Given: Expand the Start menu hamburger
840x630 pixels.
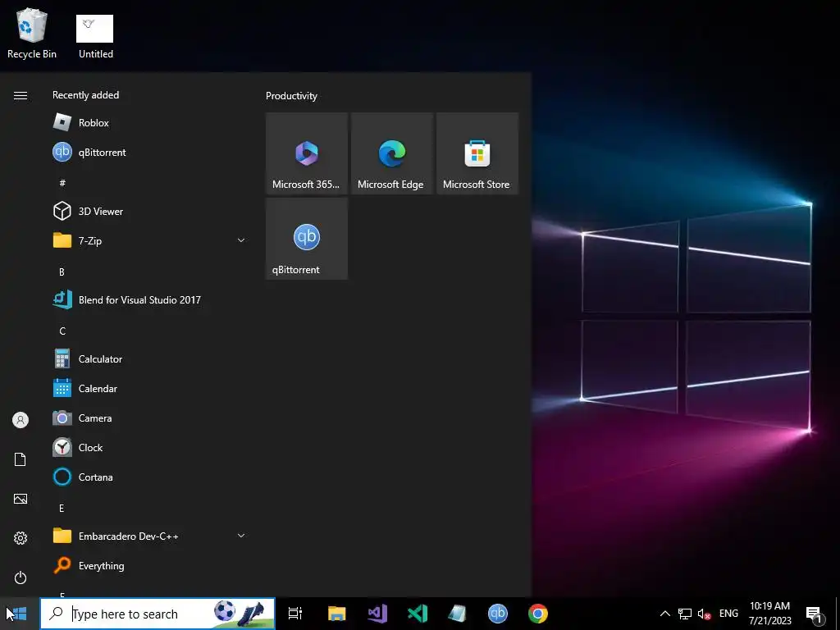Looking at the screenshot, I should [21, 95].
